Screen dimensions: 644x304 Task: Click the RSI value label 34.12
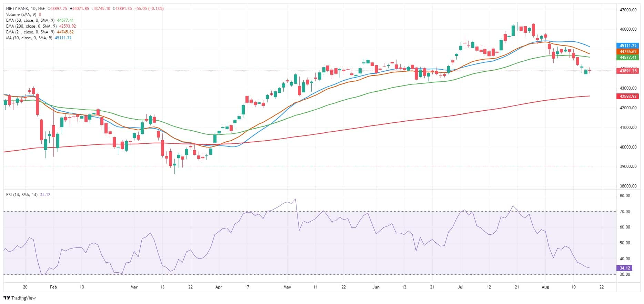[x=624, y=268]
